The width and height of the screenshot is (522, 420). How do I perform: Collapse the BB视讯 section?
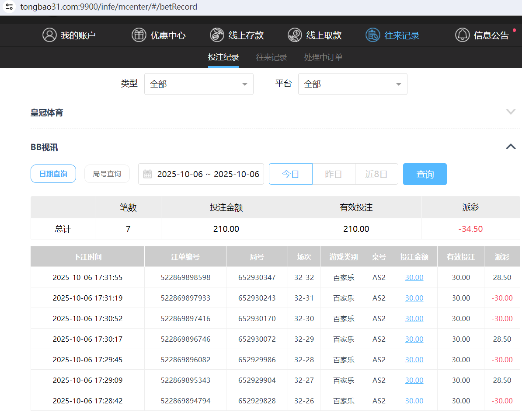click(510, 146)
